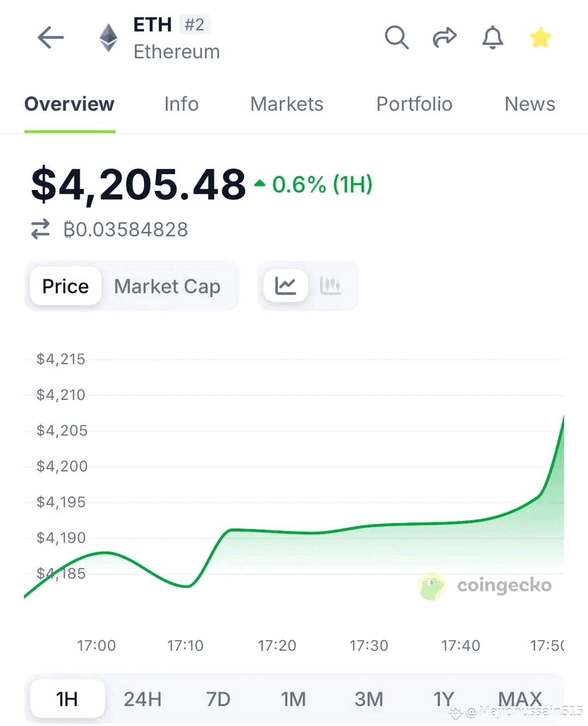
Task: Select the 7D time range
Action: coord(218,699)
